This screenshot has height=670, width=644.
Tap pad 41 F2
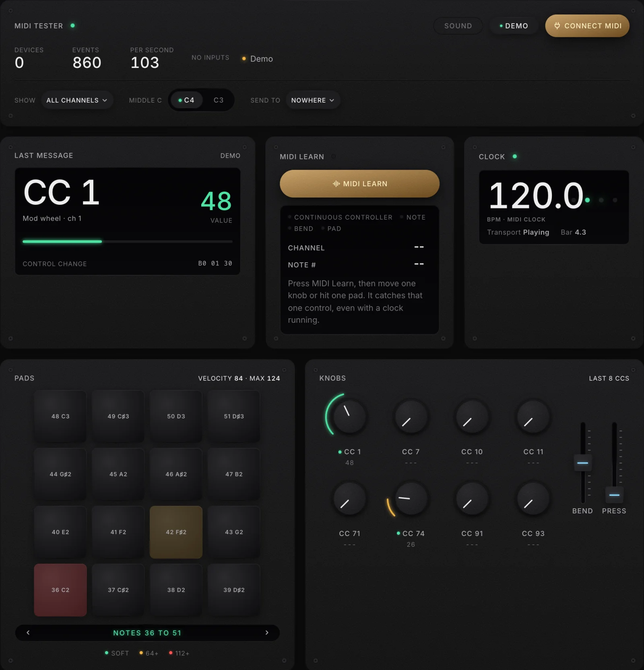point(118,532)
